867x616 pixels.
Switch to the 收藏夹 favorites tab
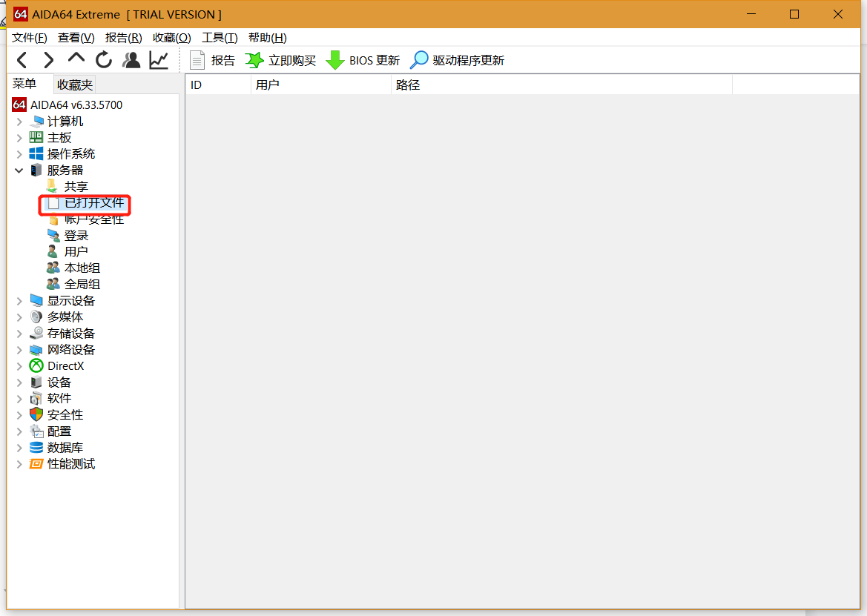point(75,85)
